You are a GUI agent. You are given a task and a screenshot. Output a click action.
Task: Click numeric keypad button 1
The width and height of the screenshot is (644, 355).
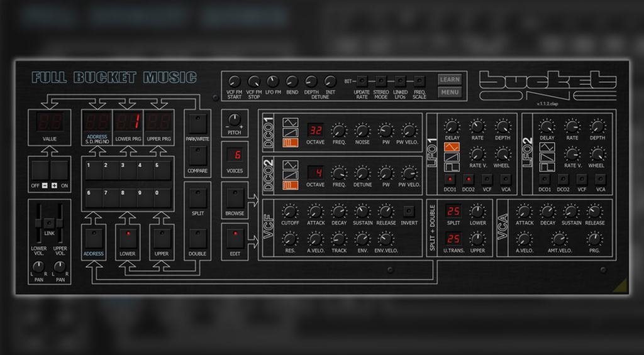(94, 170)
